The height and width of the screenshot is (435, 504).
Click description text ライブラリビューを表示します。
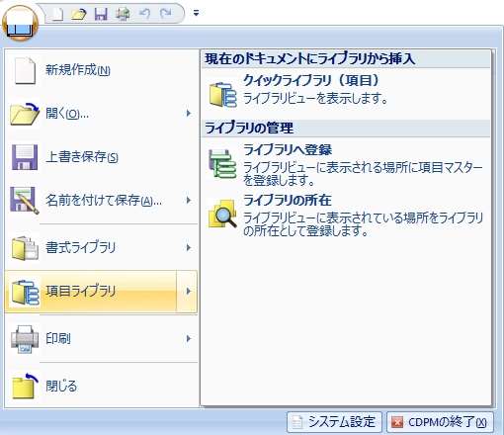(315, 99)
